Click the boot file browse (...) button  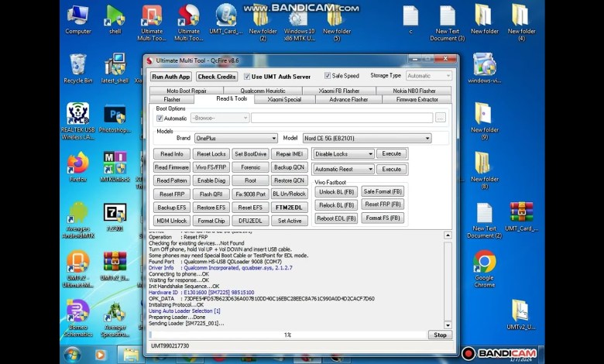(x=441, y=118)
